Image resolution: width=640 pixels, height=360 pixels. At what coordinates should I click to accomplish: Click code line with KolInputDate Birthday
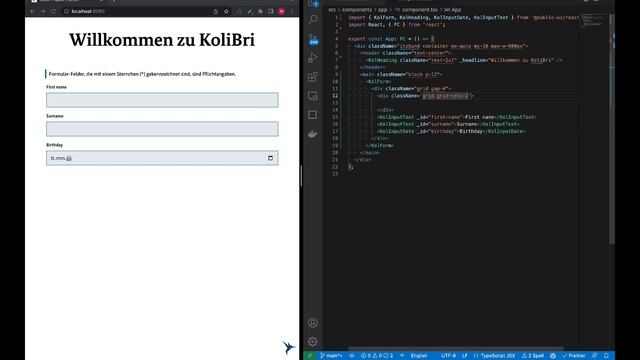451,131
